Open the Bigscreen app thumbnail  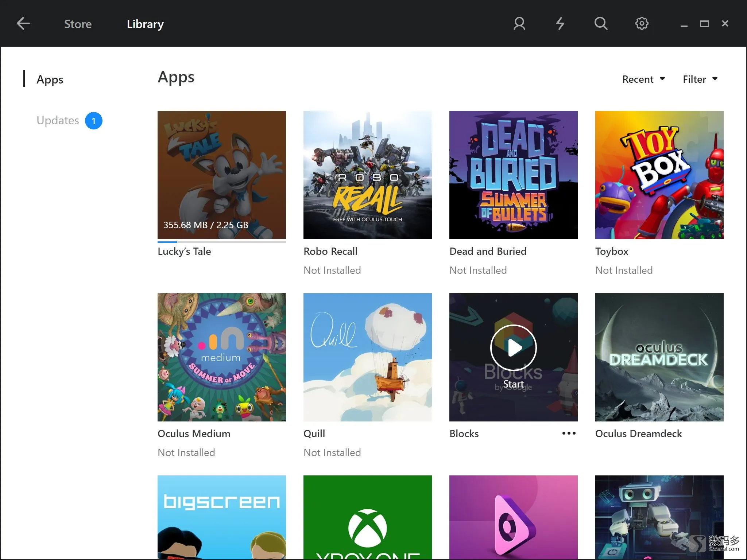pos(222,517)
